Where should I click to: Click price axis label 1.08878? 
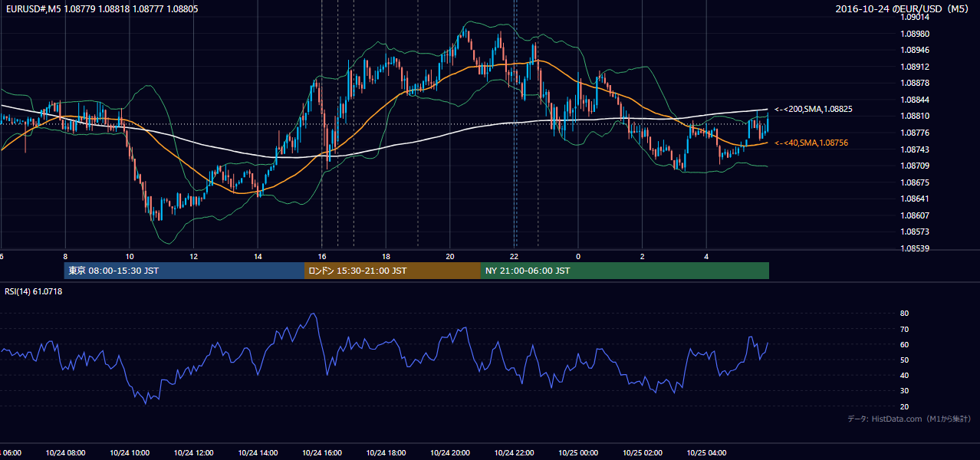[915, 84]
